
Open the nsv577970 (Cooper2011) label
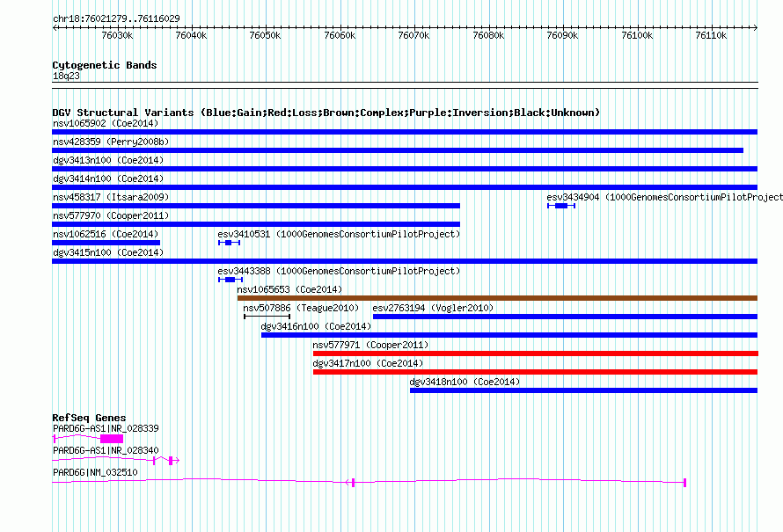click(x=111, y=215)
